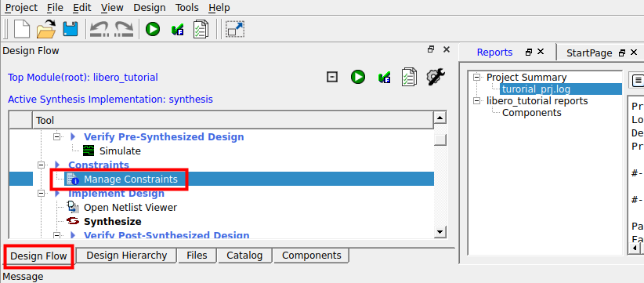
Task: Float the Design Flow panel
Action: pyautogui.click(x=431, y=49)
